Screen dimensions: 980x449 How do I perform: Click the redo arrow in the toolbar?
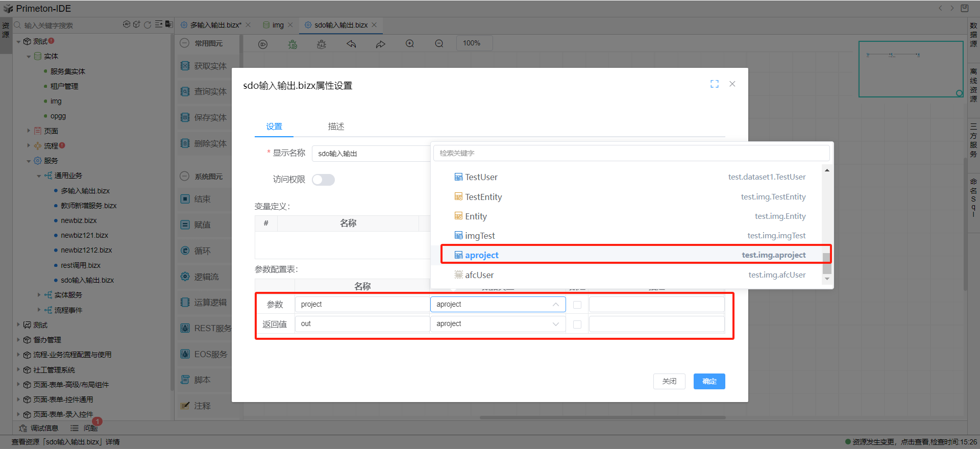(x=380, y=44)
